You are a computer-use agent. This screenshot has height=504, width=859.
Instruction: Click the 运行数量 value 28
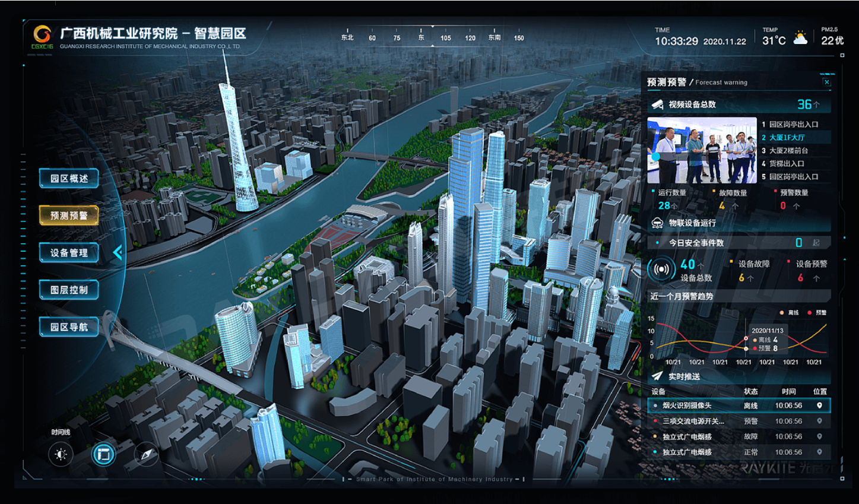tap(664, 205)
